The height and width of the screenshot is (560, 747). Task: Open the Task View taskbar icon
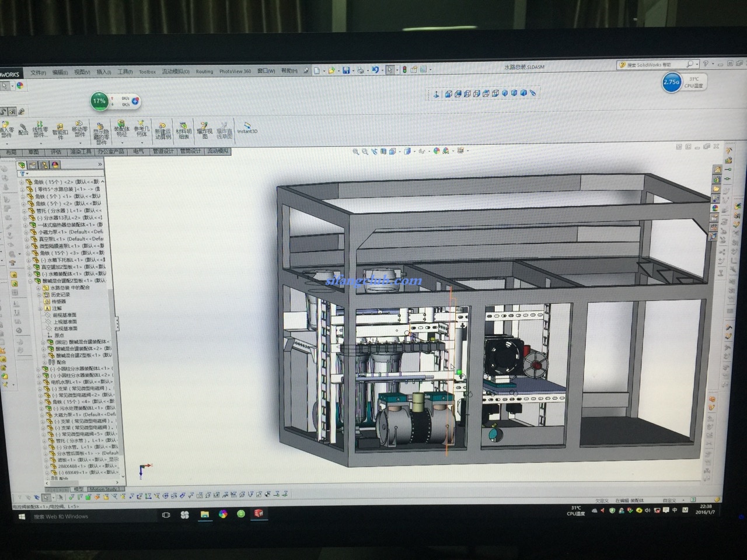click(x=166, y=515)
